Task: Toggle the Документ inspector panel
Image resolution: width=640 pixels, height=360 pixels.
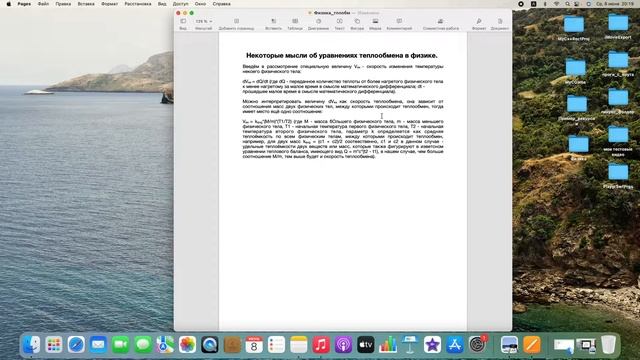Action: coord(500,24)
